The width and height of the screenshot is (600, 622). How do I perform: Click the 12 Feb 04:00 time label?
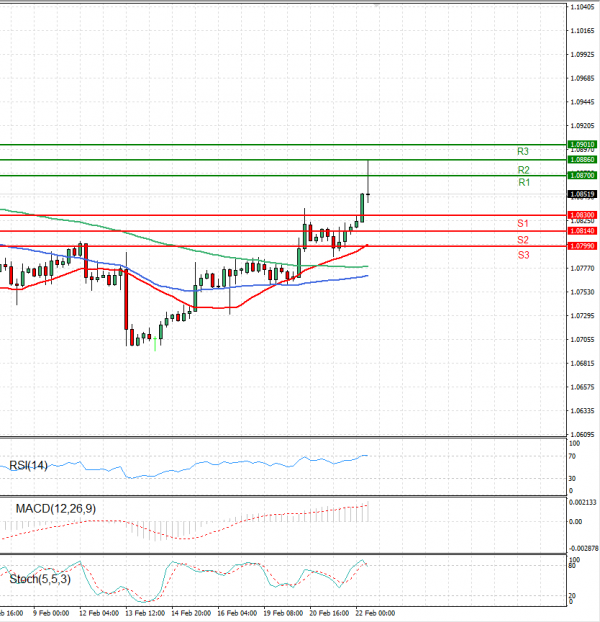[99, 613]
